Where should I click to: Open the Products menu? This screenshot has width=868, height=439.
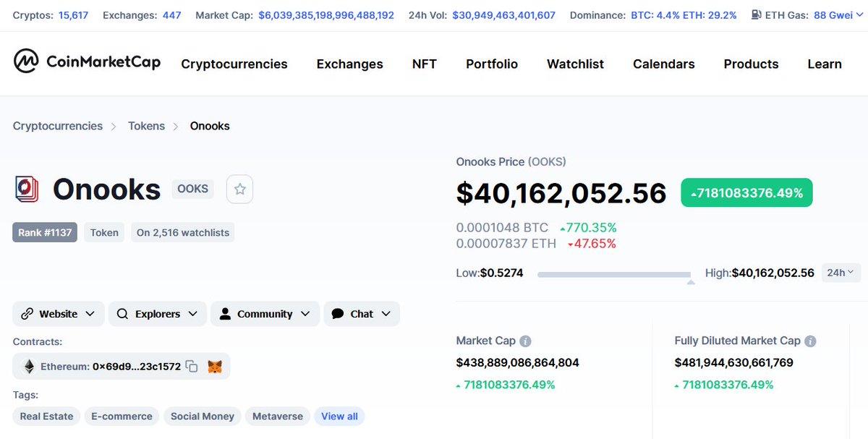[752, 64]
